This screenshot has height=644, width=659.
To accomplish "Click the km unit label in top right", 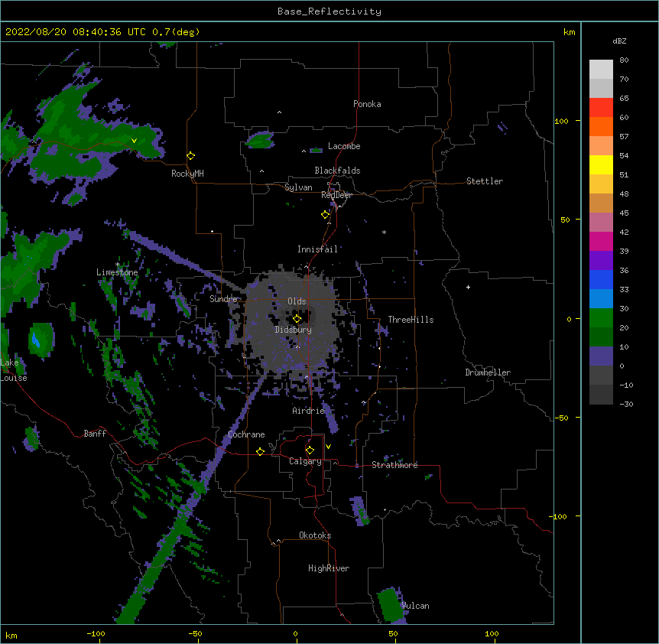I will click(569, 32).
